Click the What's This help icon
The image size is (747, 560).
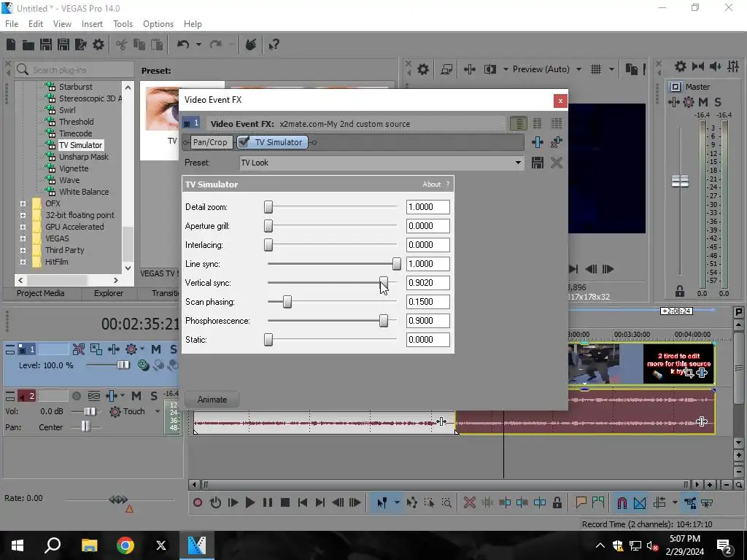coord(274,44)
